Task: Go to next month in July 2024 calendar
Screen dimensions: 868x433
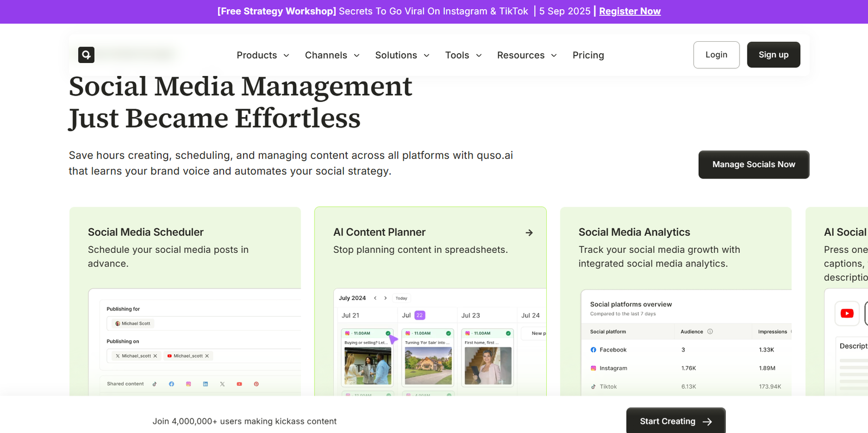Action: click(x=385, y=298)
